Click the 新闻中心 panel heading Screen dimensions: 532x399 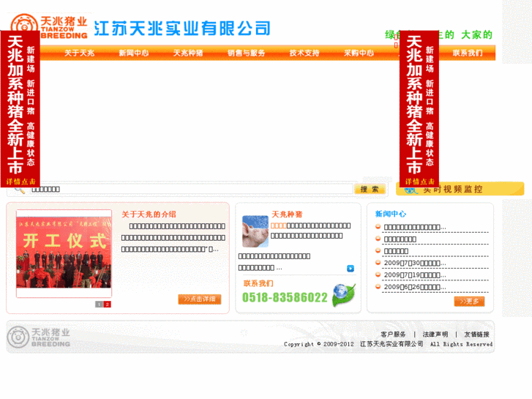[x=390, y=214]
